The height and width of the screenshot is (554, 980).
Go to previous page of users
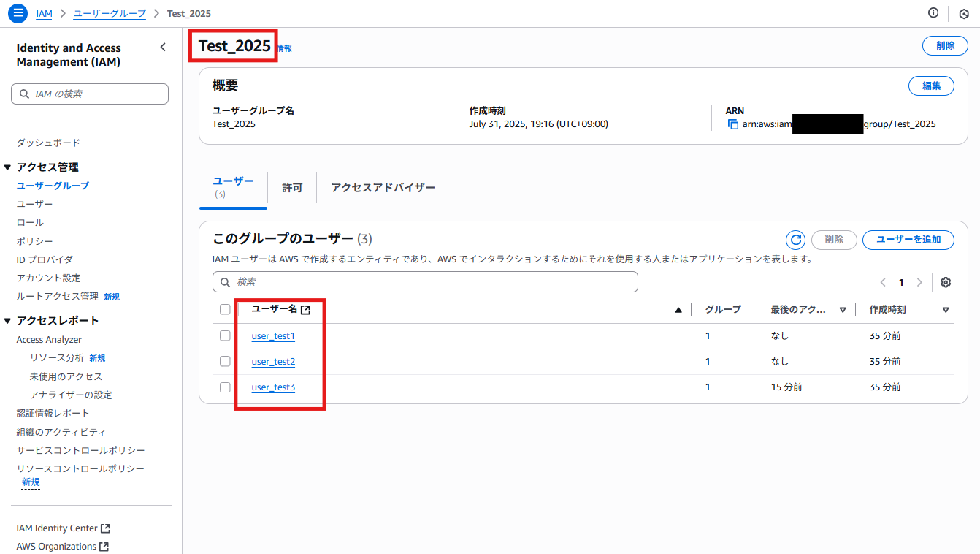pos(883,282)
